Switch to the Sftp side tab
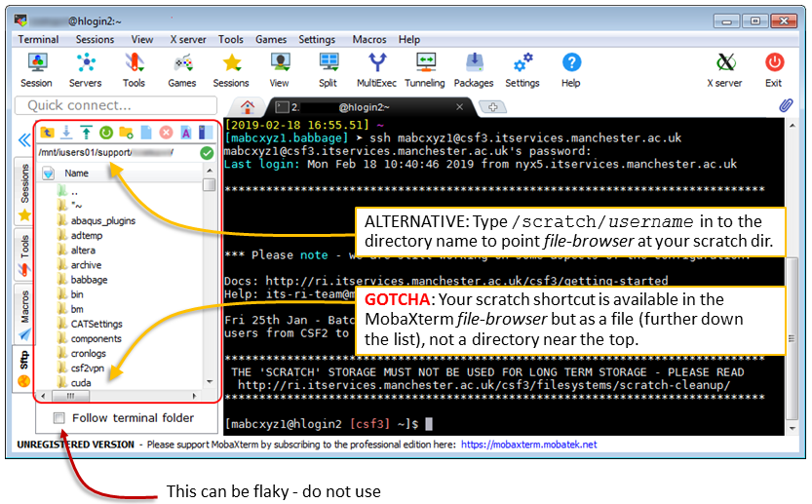The image size is (812, 504). pyautogui.click(x=23, y=368)
